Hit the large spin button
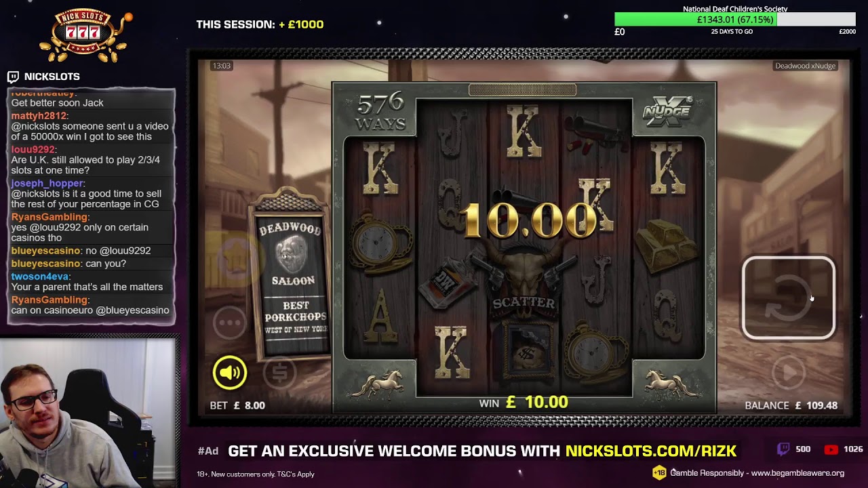This screenshot has height=488, width=868. pyautogui.click(x=789, y=298)
